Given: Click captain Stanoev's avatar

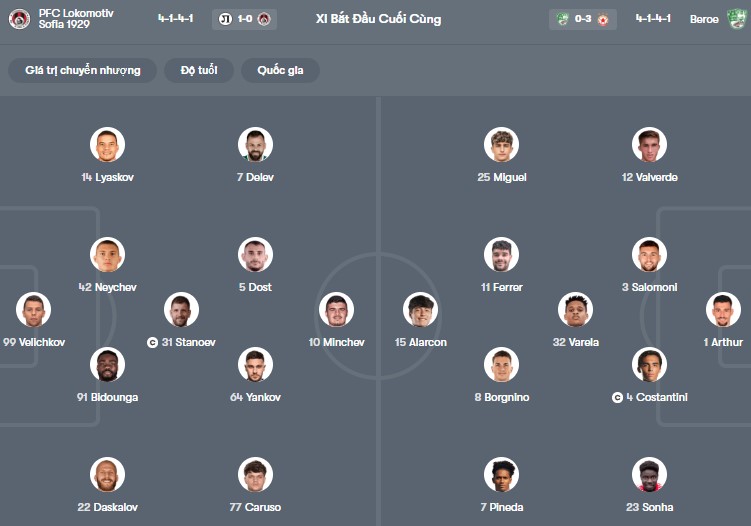Looking at the screenshot, I should click(x=181, y=310).
